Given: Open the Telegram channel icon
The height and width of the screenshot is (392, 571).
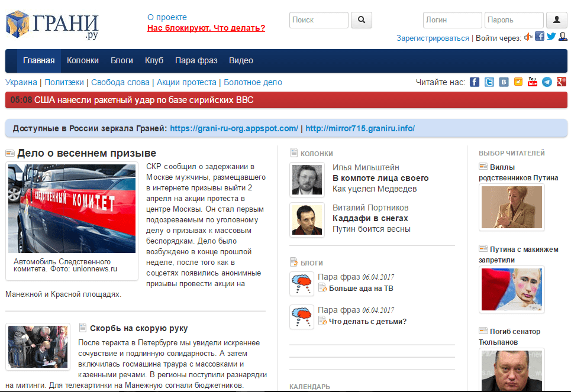Looking at the screenshot, I should 547,82.
